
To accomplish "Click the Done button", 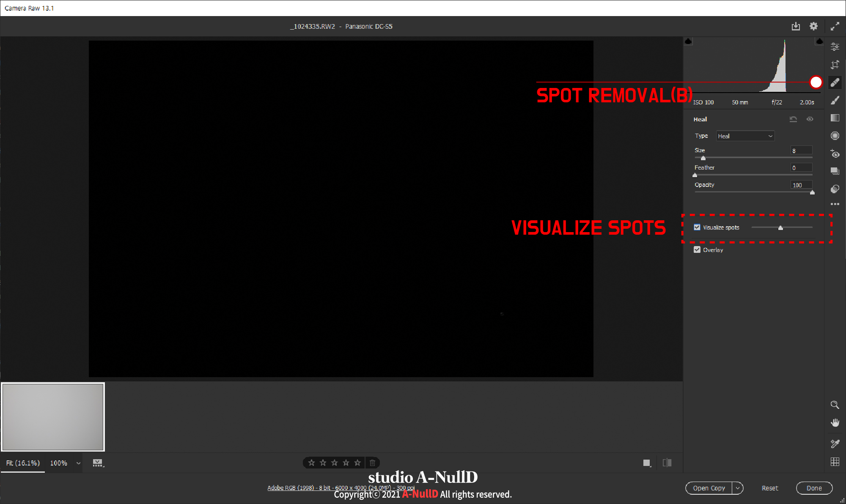I will click(x=814, y=488).
